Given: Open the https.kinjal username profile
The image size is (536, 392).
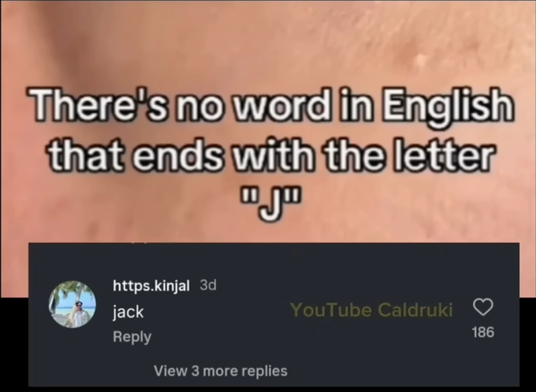Looking at the screenshot, I should [x=151, y=285].
